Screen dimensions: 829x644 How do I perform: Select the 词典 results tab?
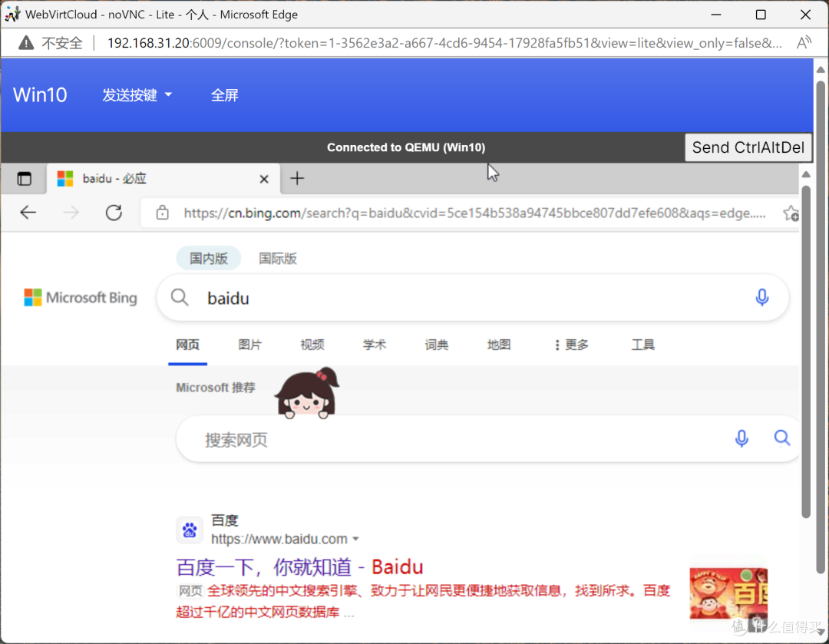click(x=437, y=345)
